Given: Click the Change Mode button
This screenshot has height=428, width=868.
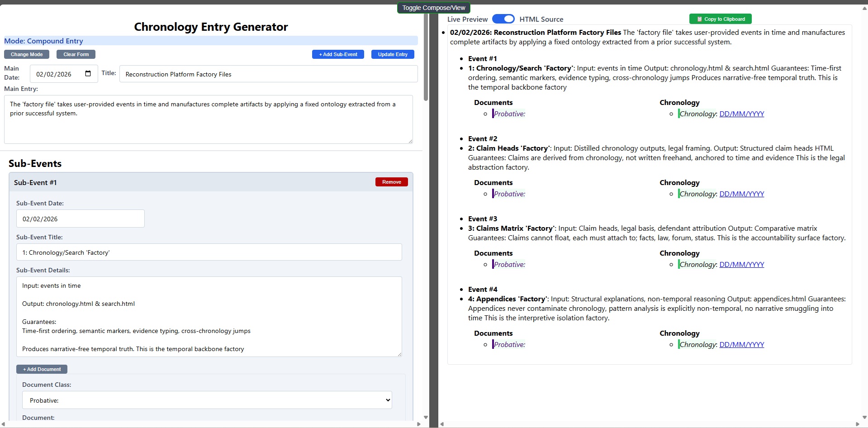Looking at the screenshot, I should pos(27,54).
